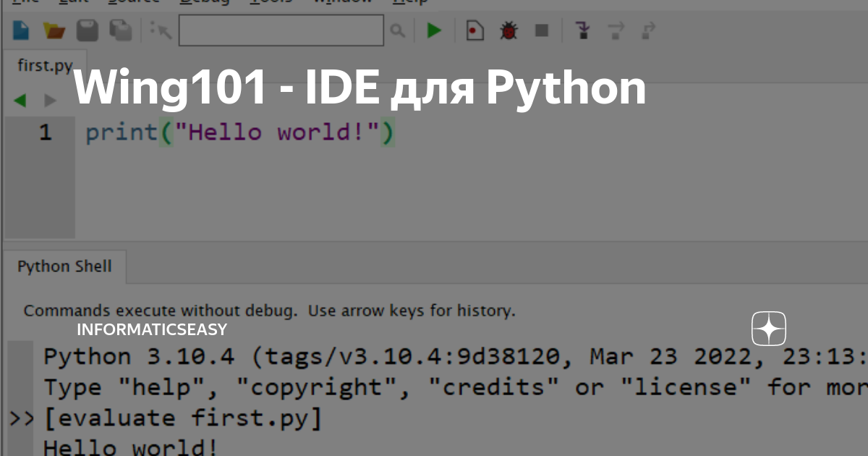
Task: Select the search magnifier icon
Action: coord(397,30)
